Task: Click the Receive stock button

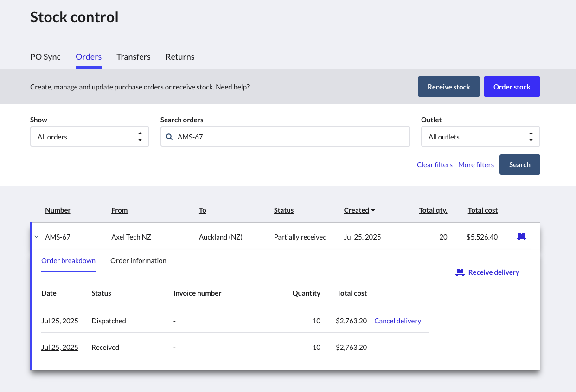Action: pos(448,87)
